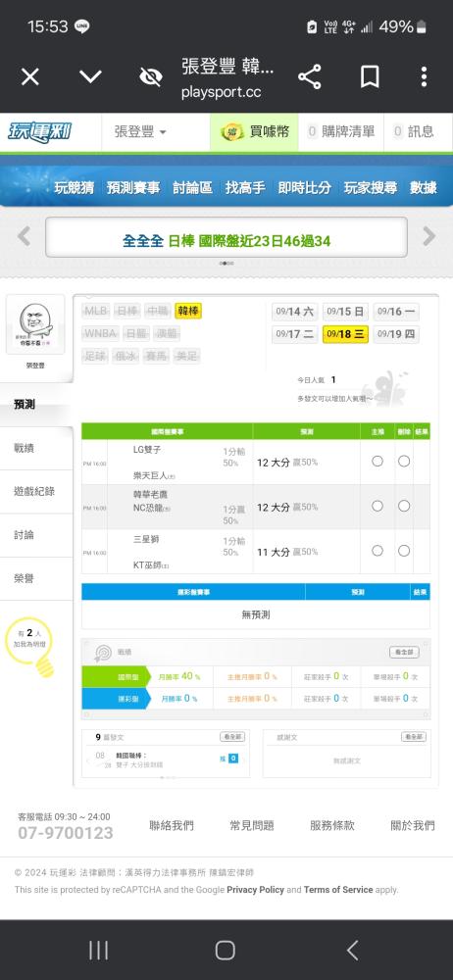
Task: Select the 韓棒 league tag
Action: (188, 311)
